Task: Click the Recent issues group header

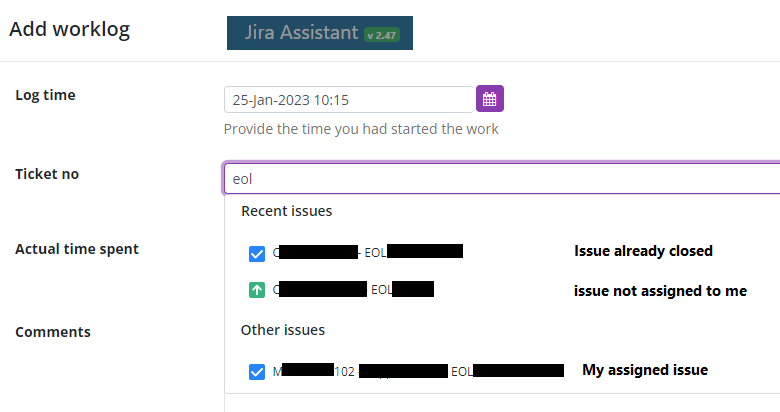Action: coord(287,211)
